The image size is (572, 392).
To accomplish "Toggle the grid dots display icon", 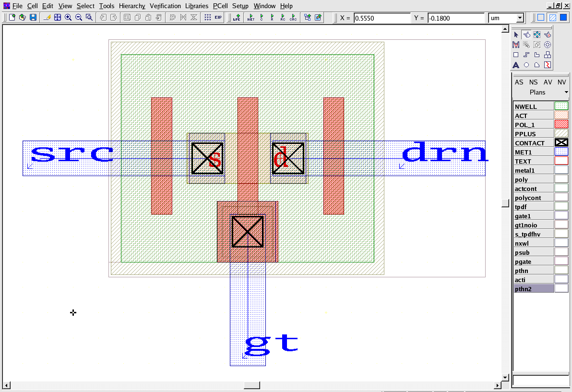I will point(207,18).
